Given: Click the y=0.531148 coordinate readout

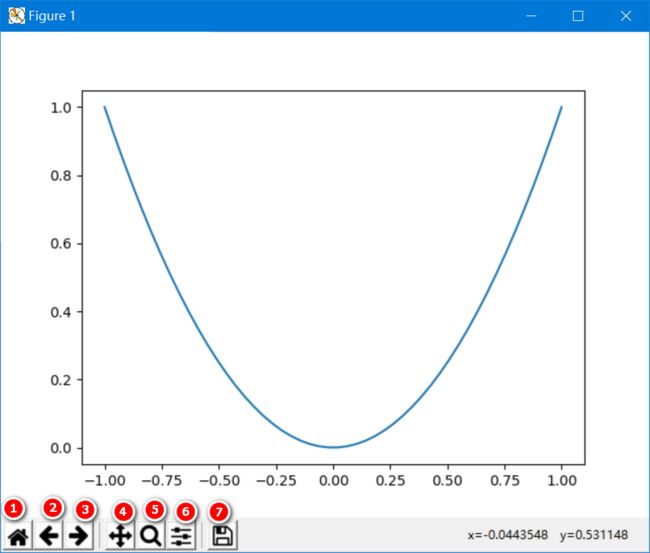Looking at the screenshot, I should point(594,535).
